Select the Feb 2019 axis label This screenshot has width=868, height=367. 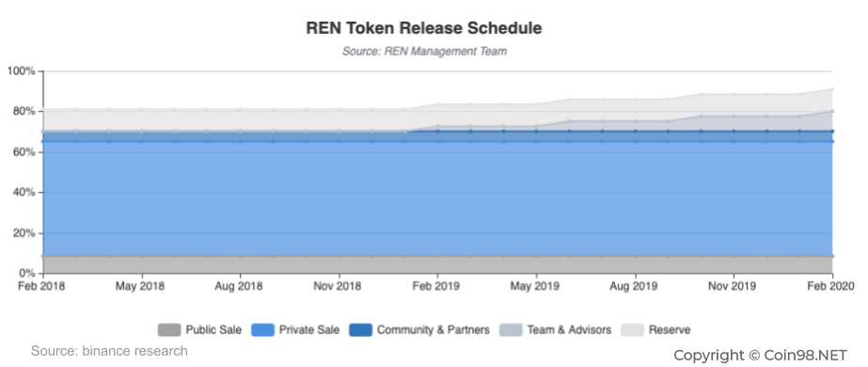[437, 286]
